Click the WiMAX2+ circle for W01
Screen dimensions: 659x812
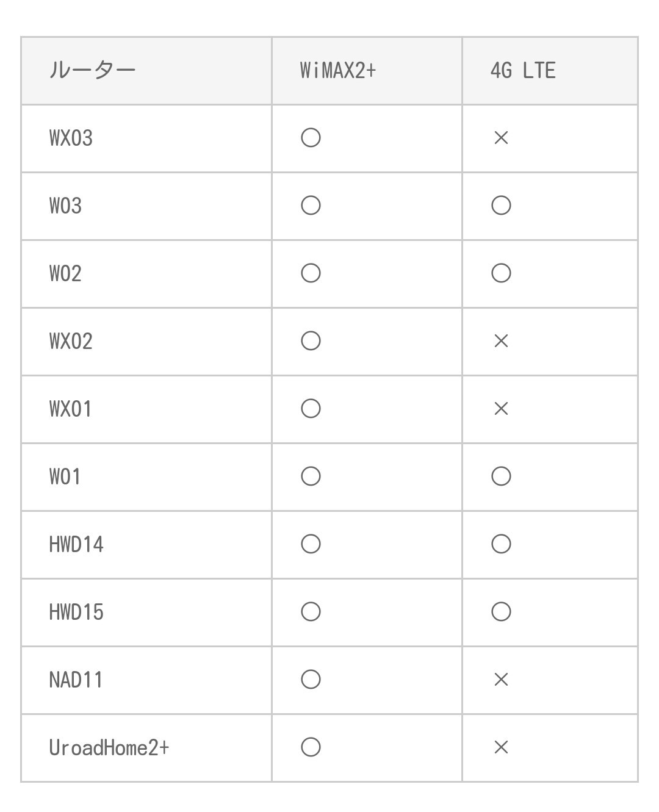[311, 476]
